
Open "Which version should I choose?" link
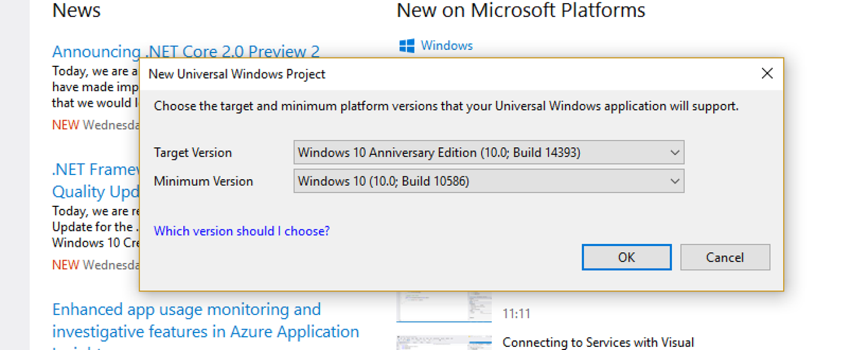tap(242, 231)
